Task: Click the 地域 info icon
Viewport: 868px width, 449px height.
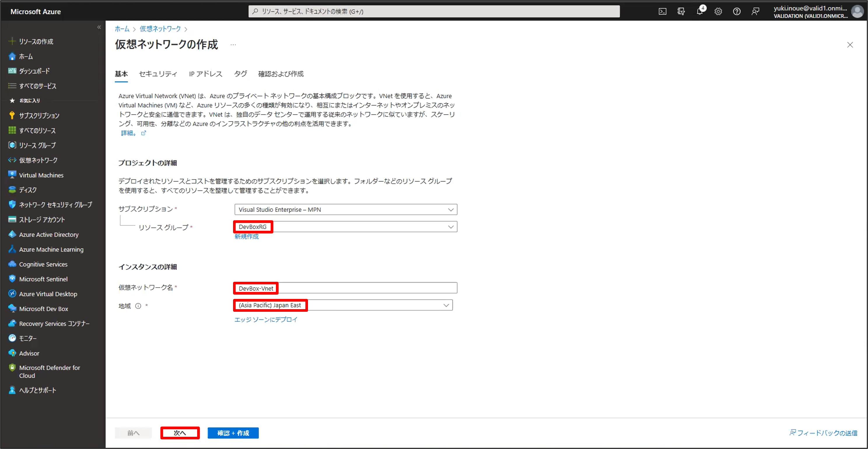Action: (x=138, y=306)
